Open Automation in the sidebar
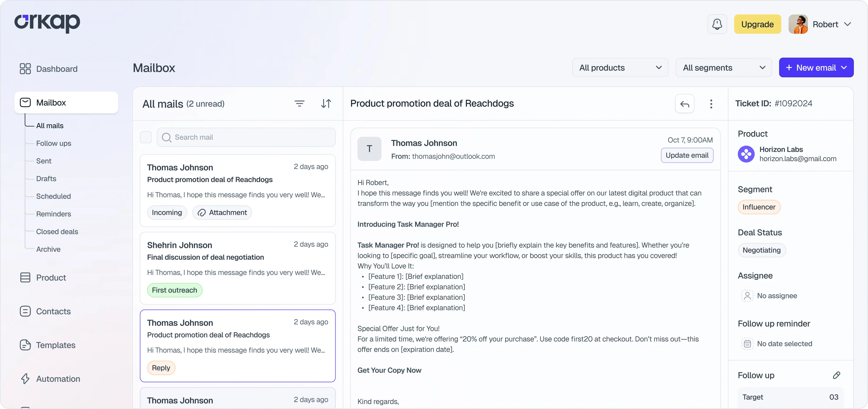Image resolution: width=868 pixels, height=409 pixels. 50,379
